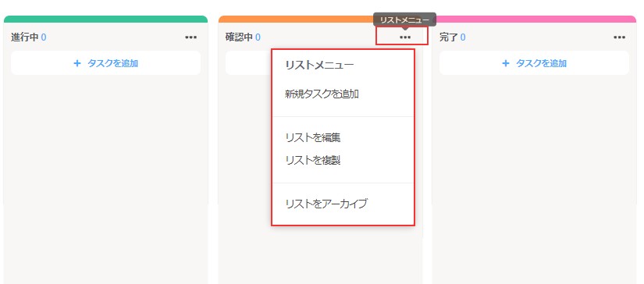Screen dimensions: 644x284
Task: Click the task count next to 進行中
Action: click(44, 37)
